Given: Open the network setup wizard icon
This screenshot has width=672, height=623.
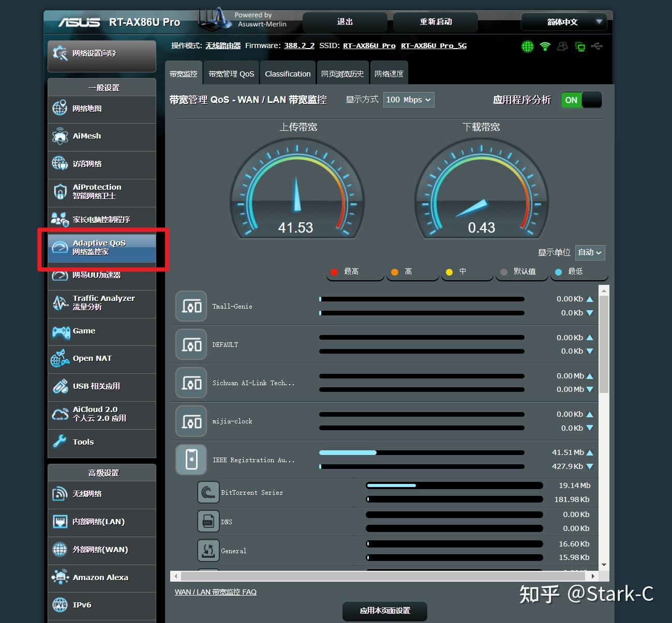Looking at the screenshot, I should [60, 53].
